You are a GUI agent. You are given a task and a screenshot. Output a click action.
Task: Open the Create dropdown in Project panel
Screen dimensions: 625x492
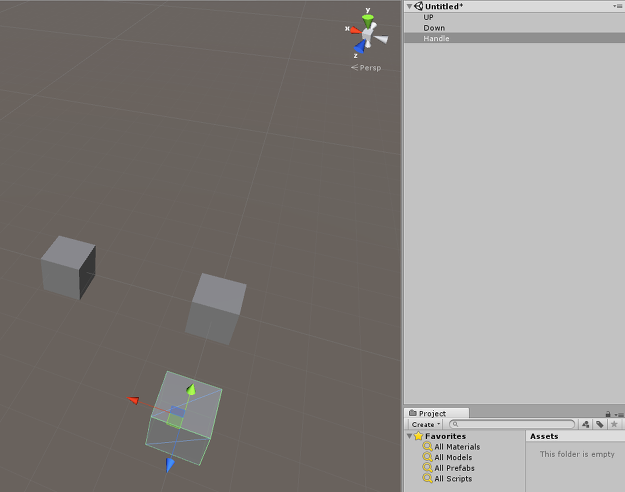425,424
